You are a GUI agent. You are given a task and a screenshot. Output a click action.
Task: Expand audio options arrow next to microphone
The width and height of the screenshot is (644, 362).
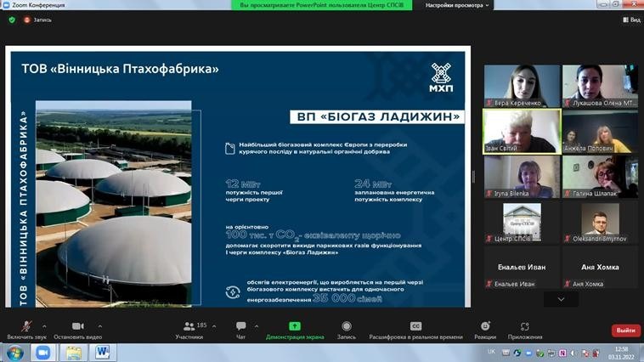pos(44,326)
